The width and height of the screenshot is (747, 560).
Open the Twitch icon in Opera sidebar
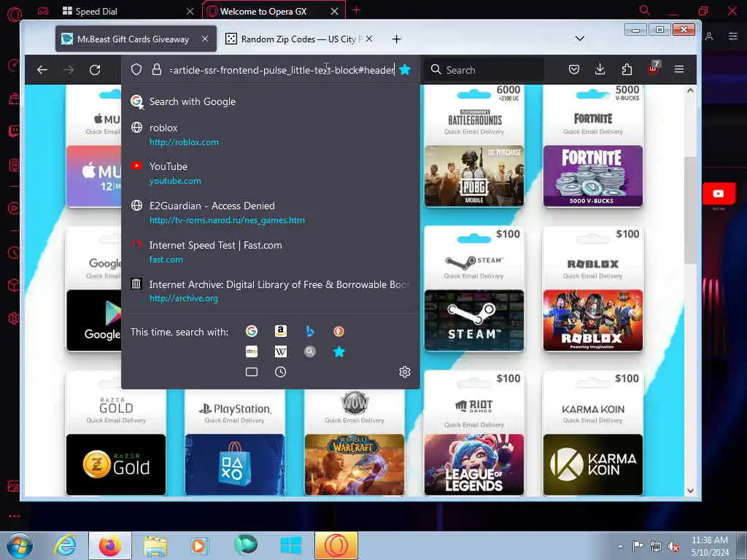[x=14, y=131]
